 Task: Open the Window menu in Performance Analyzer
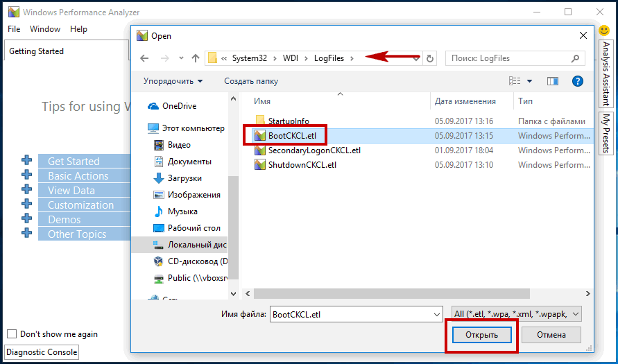tap(45, 29)
